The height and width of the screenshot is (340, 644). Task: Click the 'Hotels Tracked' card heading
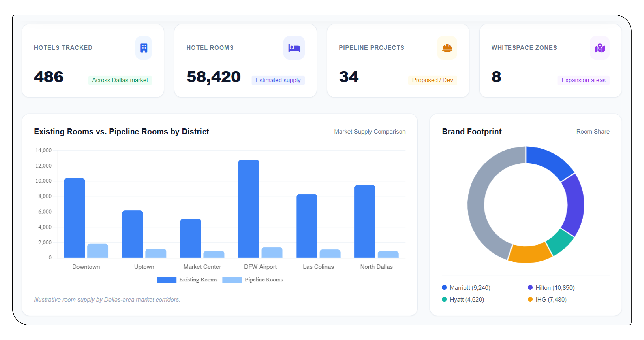point(63,48)
